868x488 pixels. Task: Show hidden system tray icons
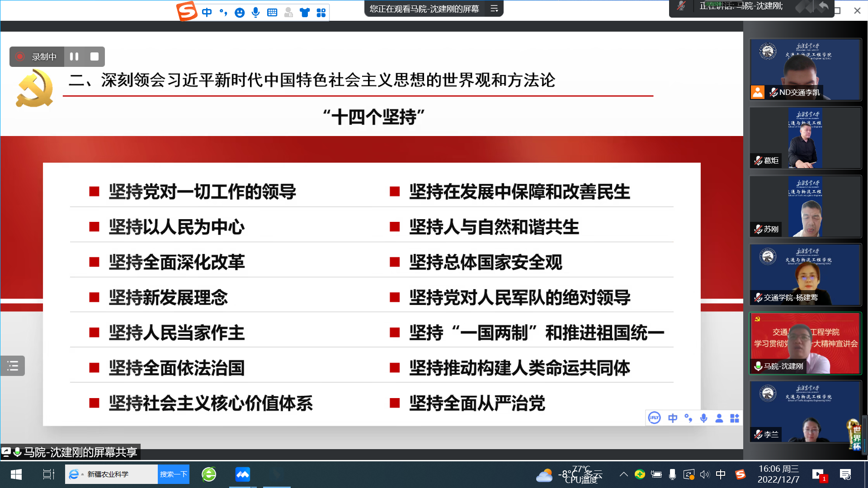tap(623, 474)
